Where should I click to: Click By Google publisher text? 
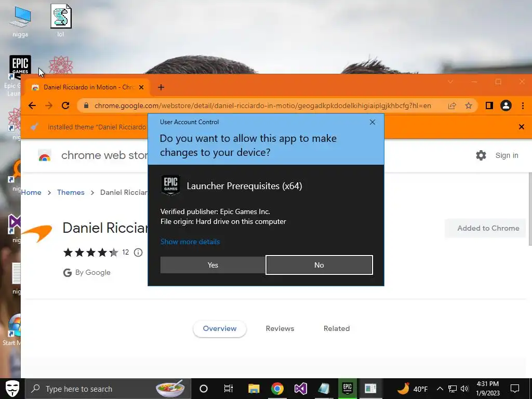point(92,272)
